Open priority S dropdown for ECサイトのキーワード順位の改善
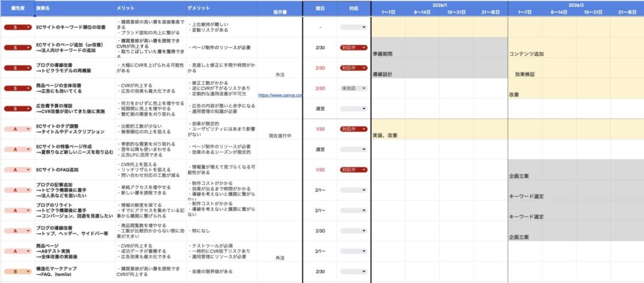Screen dimensions: 644x283 (28, 28)
